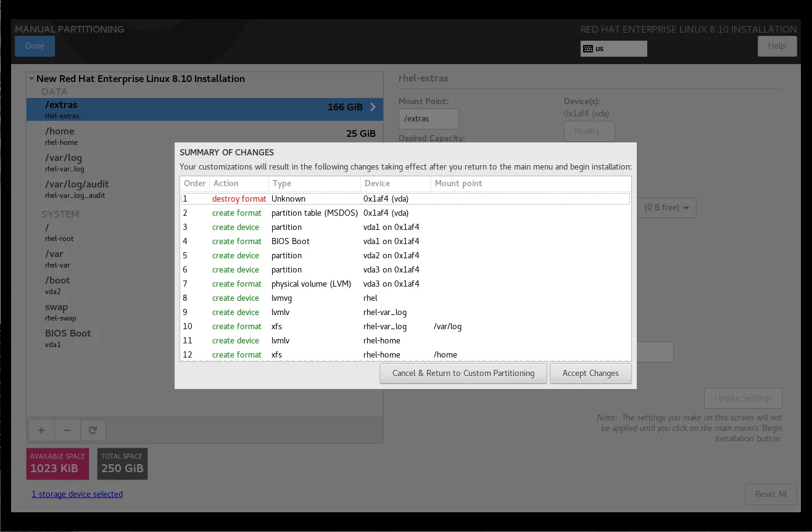812x532 pixels.
Task: Click the Update Settings button
Action: click(743, 398)
